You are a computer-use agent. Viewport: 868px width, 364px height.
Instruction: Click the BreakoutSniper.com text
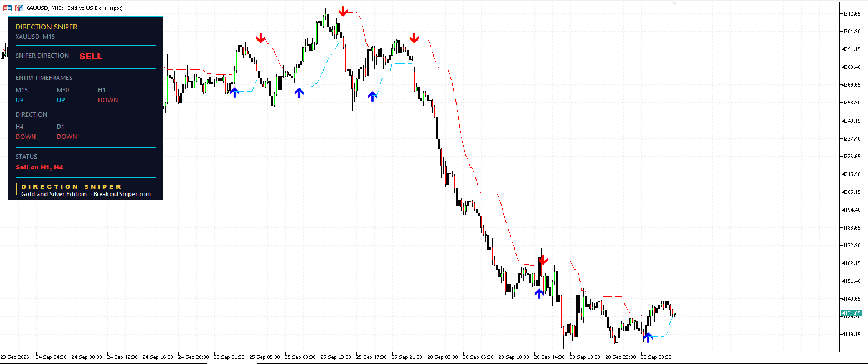122,194
